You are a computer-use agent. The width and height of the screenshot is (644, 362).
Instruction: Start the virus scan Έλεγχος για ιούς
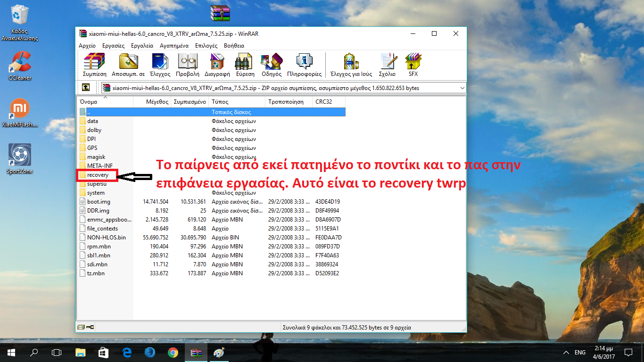tap(351, 65)
